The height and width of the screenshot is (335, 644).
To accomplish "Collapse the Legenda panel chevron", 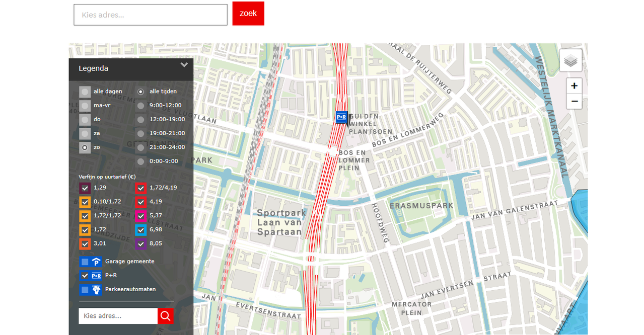I will click(x=184, y=65).
